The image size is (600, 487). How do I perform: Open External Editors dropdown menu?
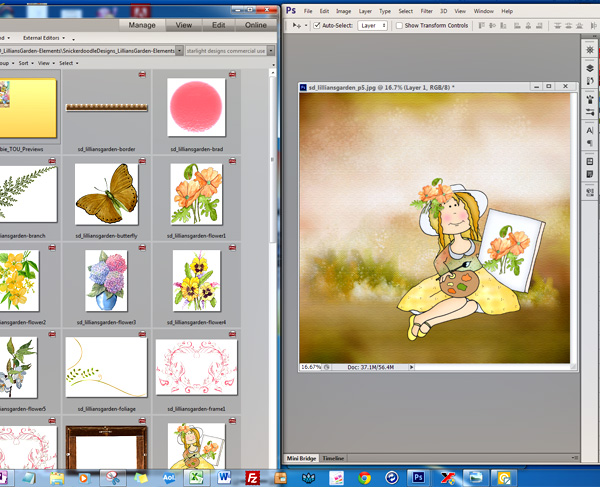(44, 38)
